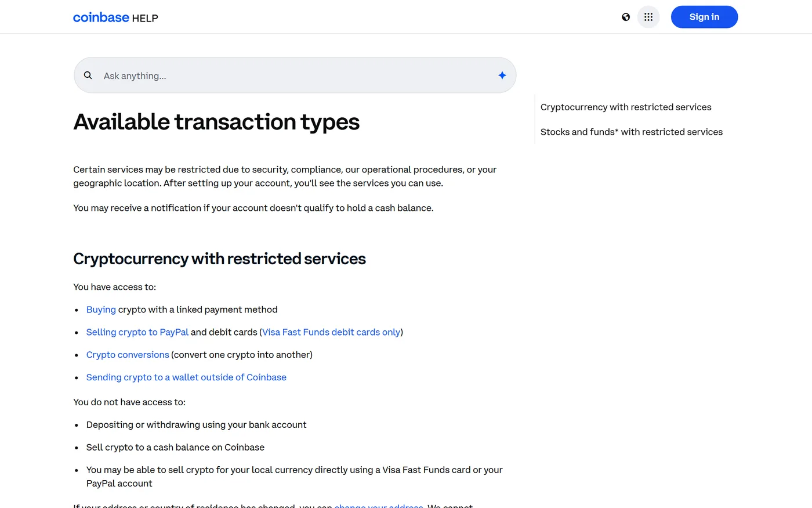The width and height of the screenshot is (812, 508).
Task: Open Visa Fast Funds debit cards only link
Action: point(331,332)
